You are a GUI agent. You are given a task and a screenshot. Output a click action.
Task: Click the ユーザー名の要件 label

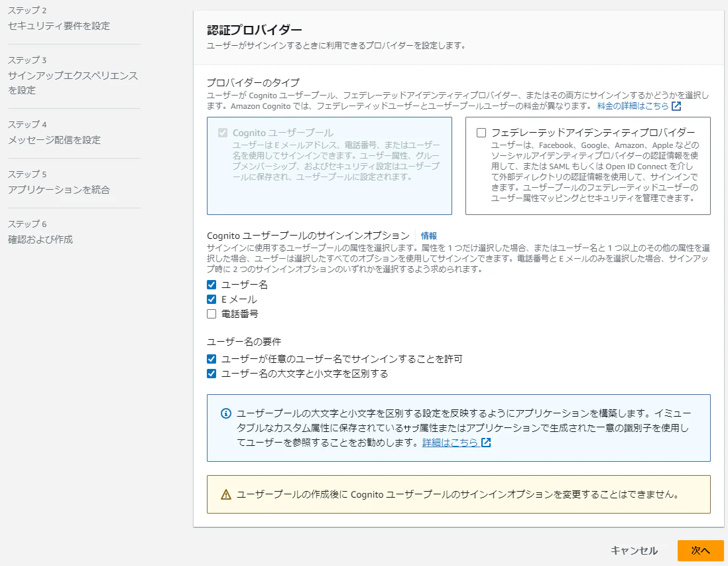tap(244, 342)
